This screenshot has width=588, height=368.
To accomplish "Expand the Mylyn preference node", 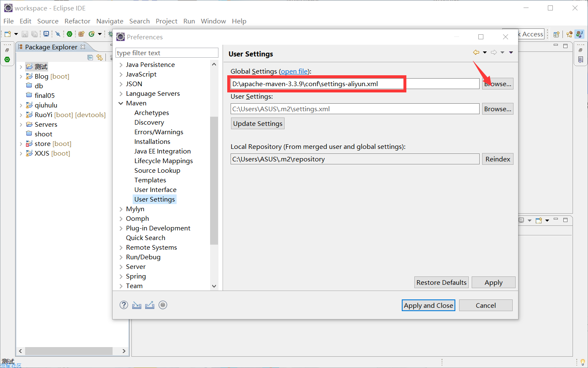I will pyautogui.click(x=121, y=209).
